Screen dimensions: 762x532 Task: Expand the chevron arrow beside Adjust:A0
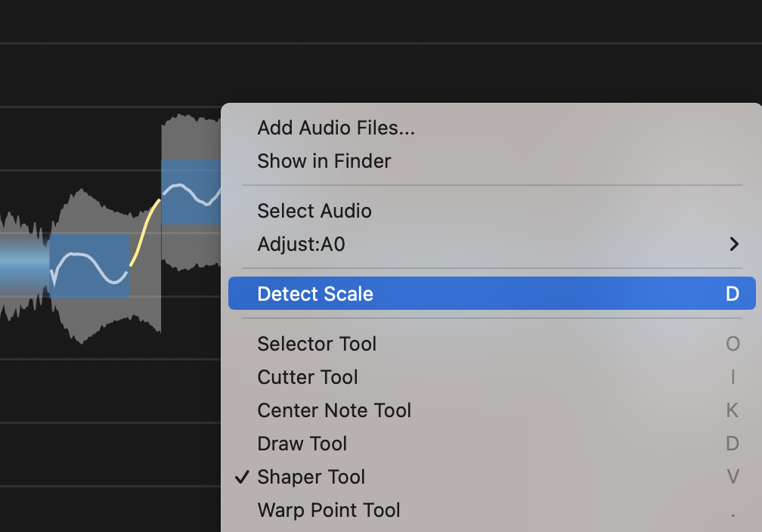click(733, 244)
